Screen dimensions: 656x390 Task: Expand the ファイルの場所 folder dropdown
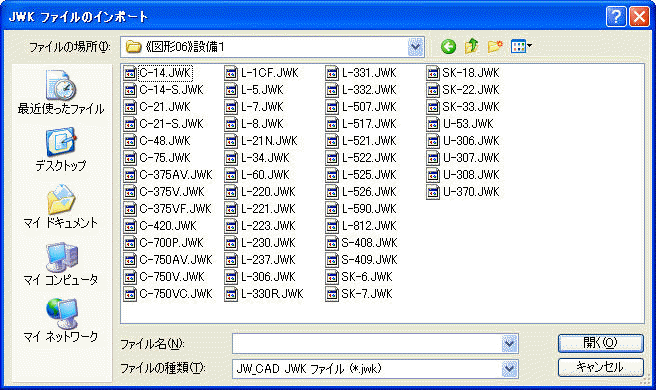415,47
